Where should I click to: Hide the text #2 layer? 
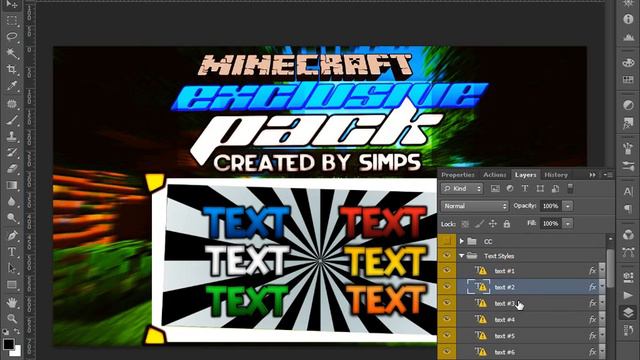[447, 287]
